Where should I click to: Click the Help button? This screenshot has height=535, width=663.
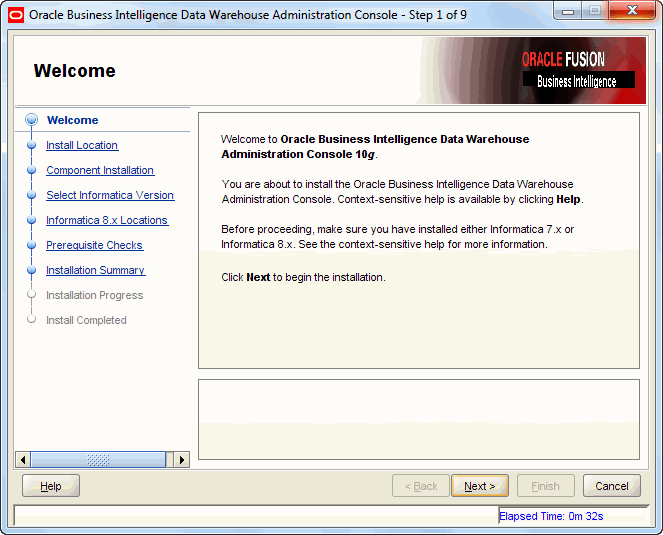pos(51,486)
